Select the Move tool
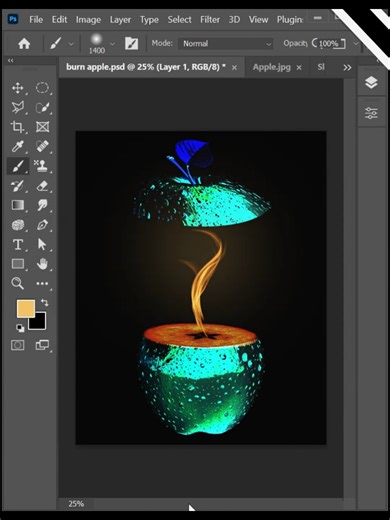Screen dimensions: 390x520 pos(18,88)
